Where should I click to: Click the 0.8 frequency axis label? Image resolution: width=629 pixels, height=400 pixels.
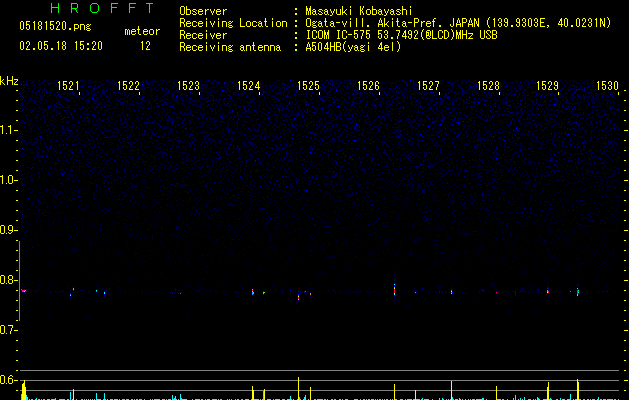[x=8, y=280]
